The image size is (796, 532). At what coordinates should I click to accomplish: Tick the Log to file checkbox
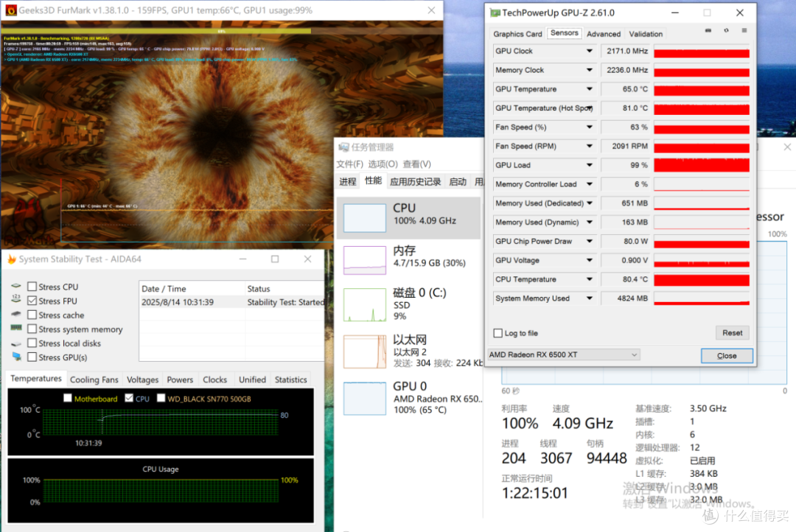[498, 333]
